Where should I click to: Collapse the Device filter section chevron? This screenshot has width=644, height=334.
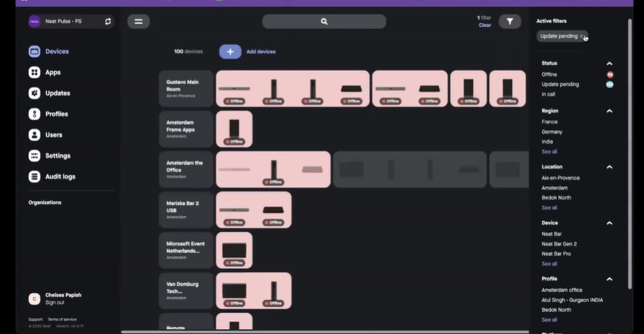click(609, 223)
